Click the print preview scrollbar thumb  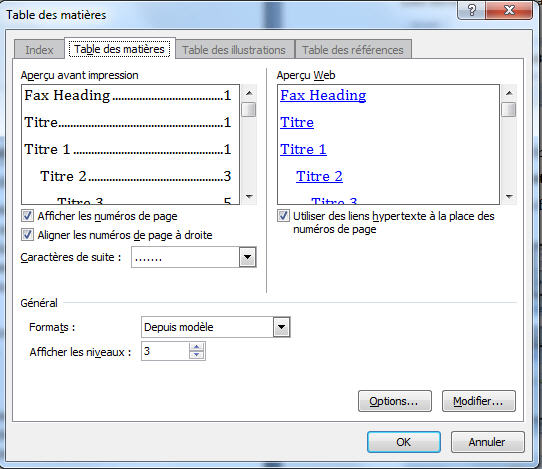tap(249, 110)
